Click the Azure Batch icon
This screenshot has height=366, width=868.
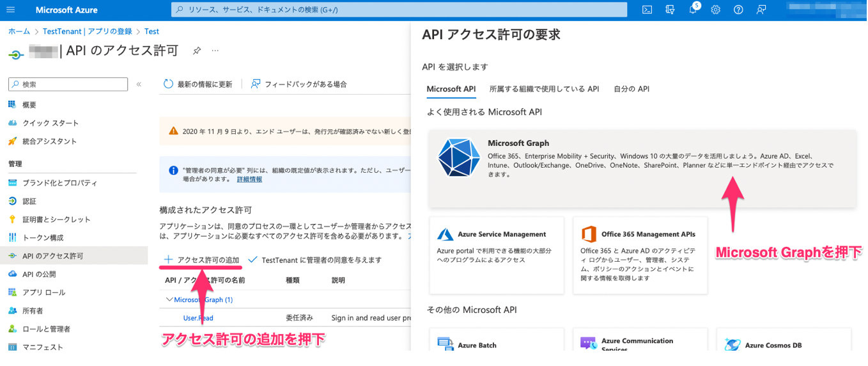tap(446, 344)
